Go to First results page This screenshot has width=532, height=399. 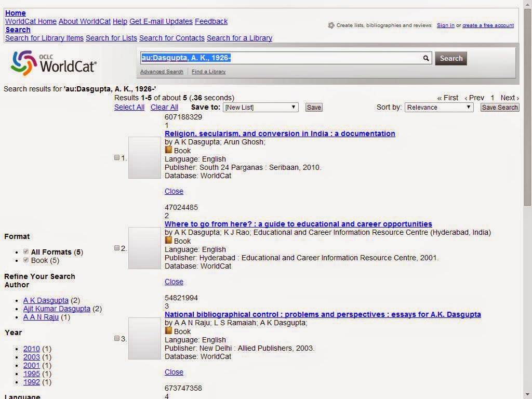tap(447, 98)
